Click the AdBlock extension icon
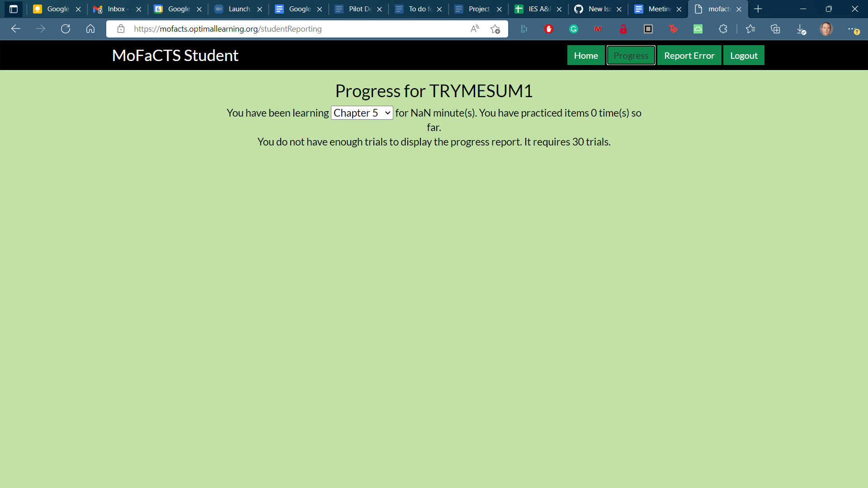The height and width of the screenshot is (488, 868). (549, 29)
